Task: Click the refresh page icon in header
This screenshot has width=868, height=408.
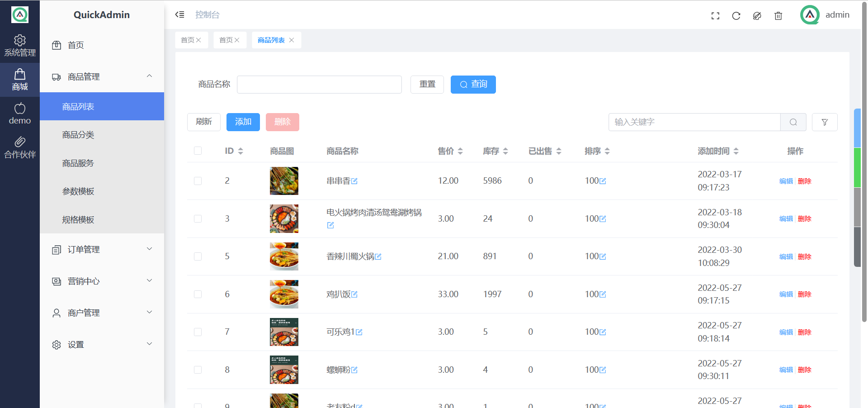Action: coord(736,16)
